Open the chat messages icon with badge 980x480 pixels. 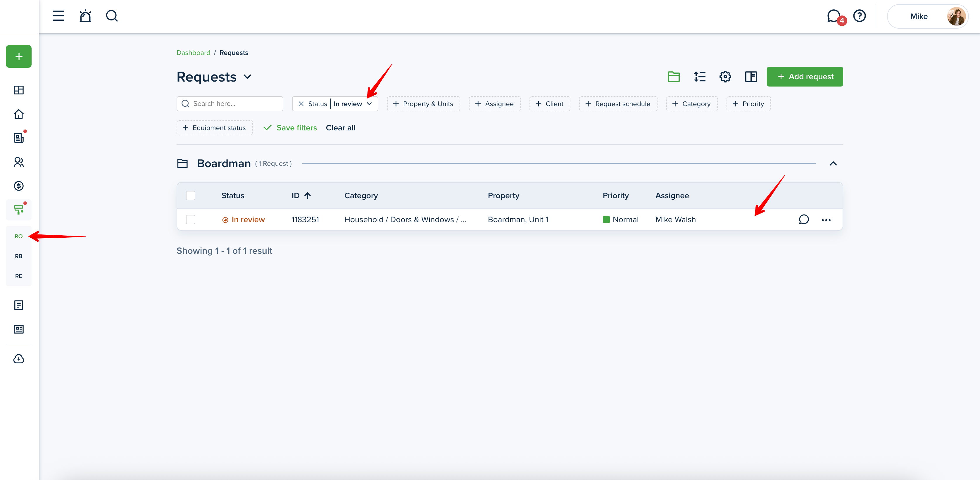pyautogui.click(x=834, y=16)
